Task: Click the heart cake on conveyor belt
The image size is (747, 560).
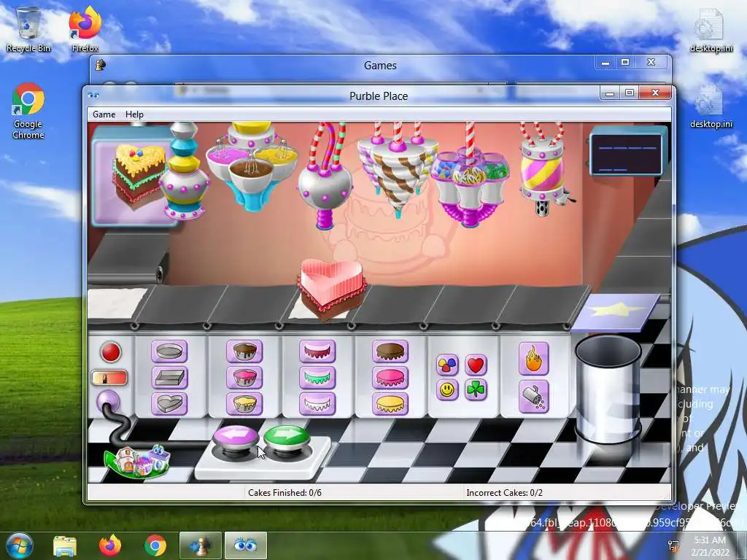Action: (332, 289)
